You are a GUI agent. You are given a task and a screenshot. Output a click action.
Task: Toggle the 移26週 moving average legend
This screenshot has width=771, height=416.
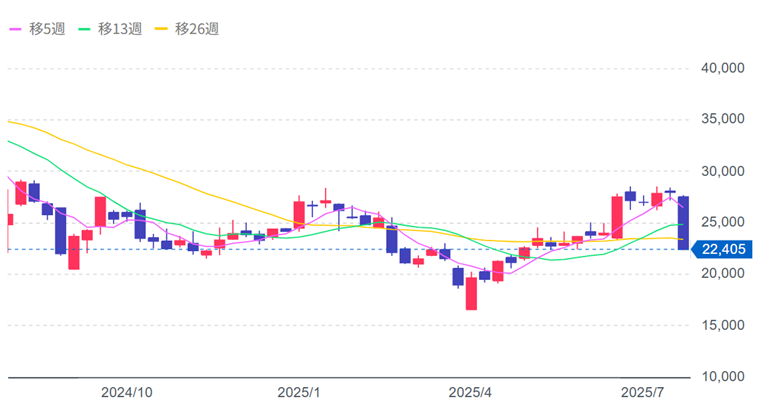(x=187, y=29)
